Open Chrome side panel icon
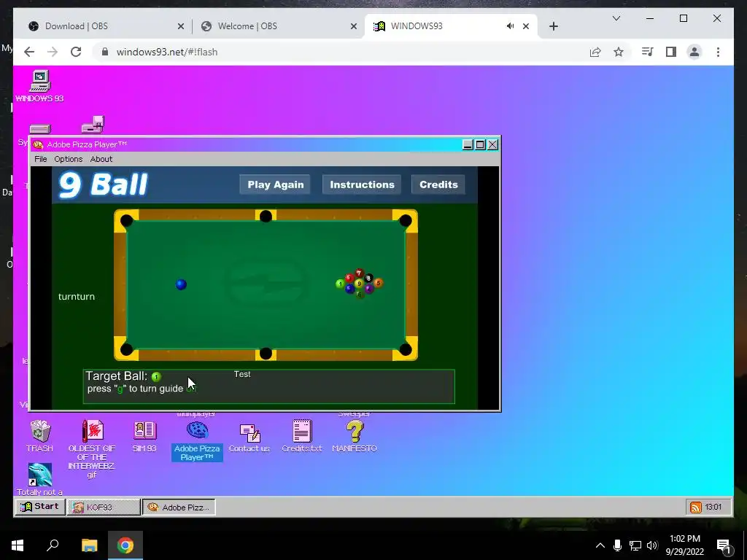 (x=671, y=52)
